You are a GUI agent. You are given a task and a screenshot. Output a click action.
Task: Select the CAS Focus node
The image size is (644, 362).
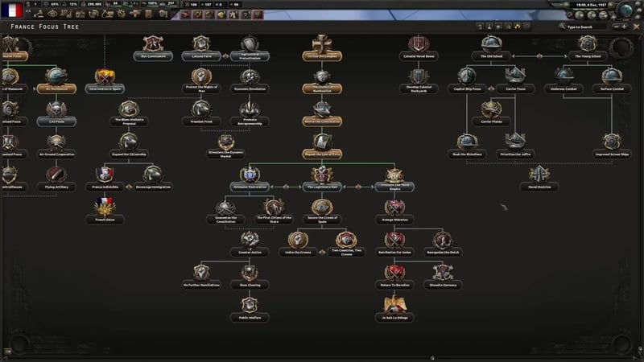[56, 113]
